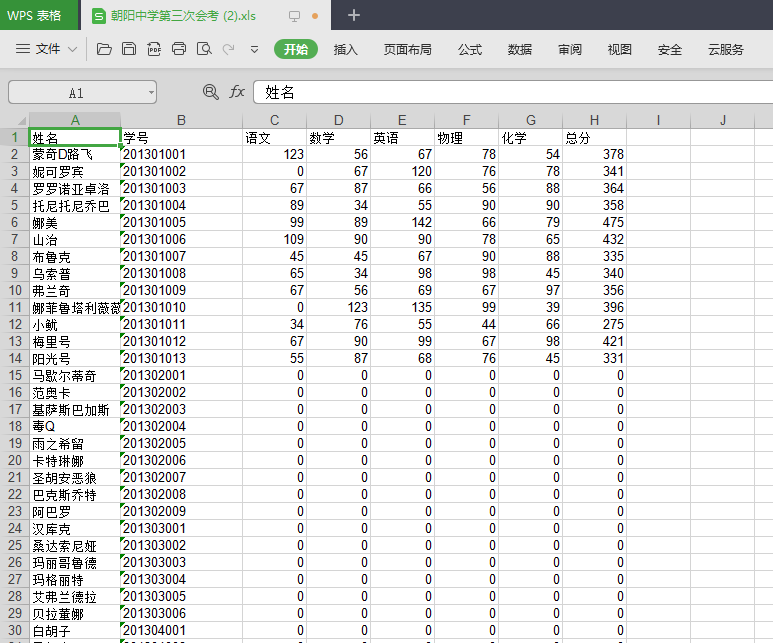Open file with the folder icon
This screenshot has height=643, width=773.
(x=104, y=49)
